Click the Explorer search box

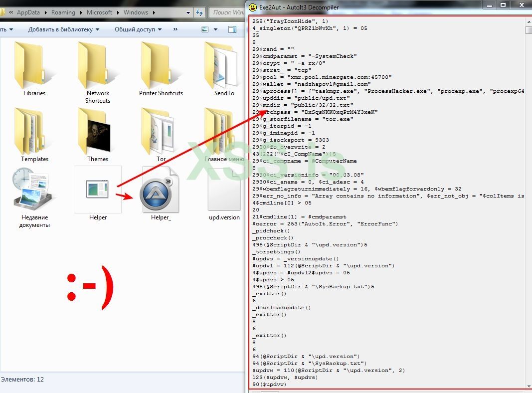click(227, 12)
